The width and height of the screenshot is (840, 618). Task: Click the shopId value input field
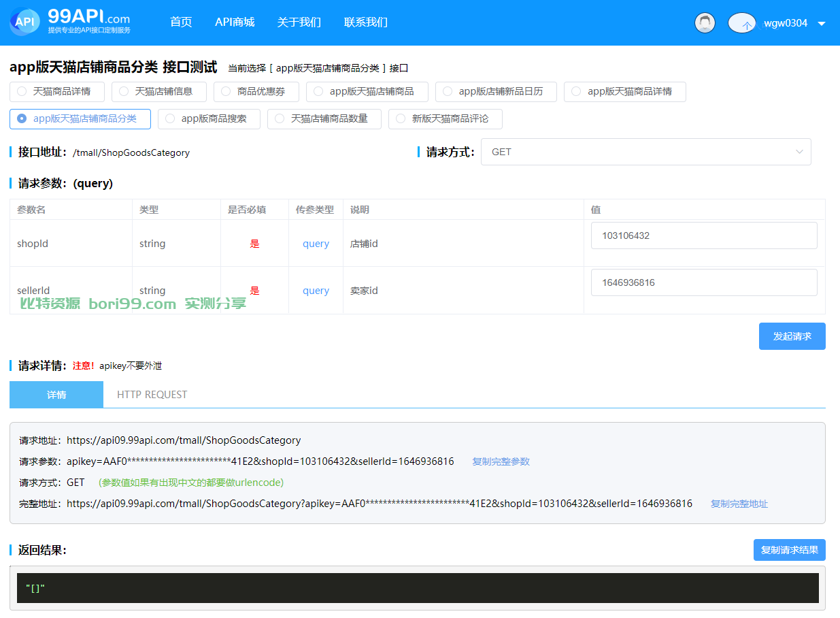704,235
